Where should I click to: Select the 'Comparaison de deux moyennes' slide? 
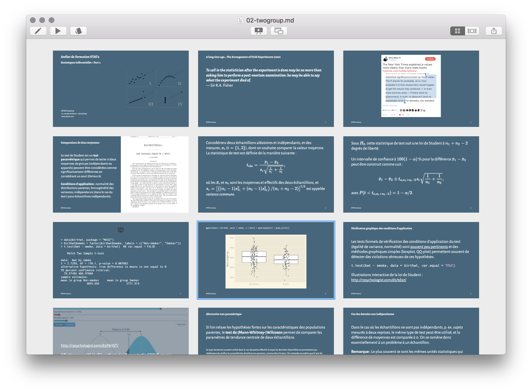(x=121, y=174)
